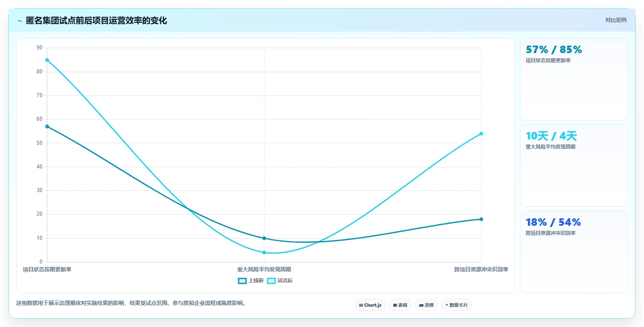Click the 对比矩阵 label in the header
The width and height of the screenshot is (644, 327).
(616, 20)
